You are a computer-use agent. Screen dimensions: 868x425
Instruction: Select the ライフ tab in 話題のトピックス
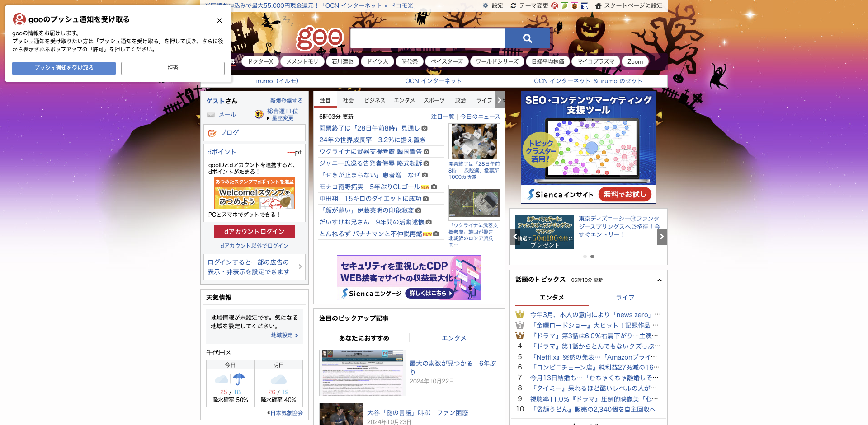click(625, 297)
